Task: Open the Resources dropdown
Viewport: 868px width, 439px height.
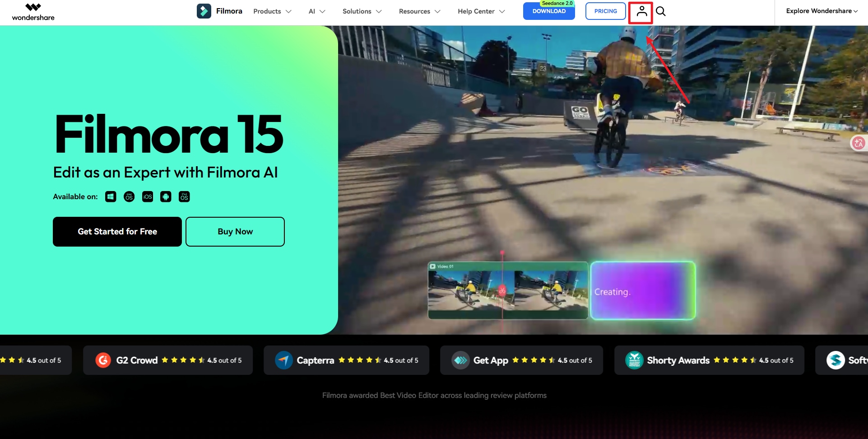Action: pyautogui.click(x=419, y=11)
